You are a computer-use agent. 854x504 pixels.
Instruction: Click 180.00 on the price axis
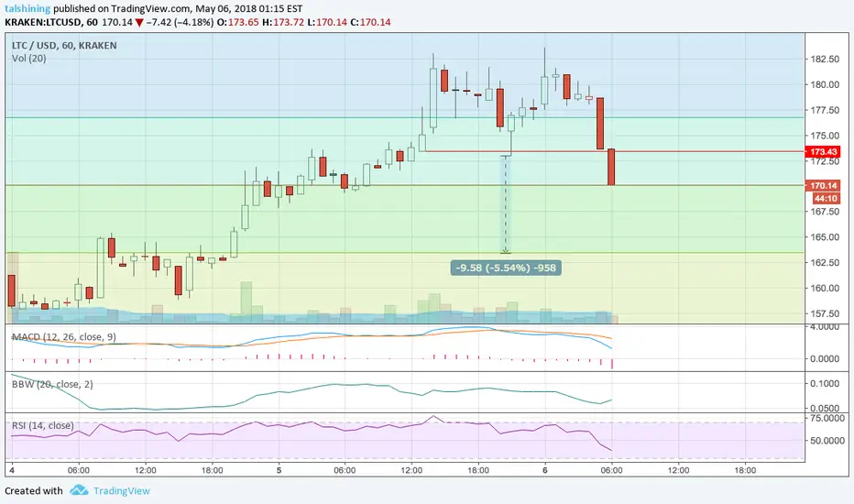pyautogui.click(x=825, y=84)
